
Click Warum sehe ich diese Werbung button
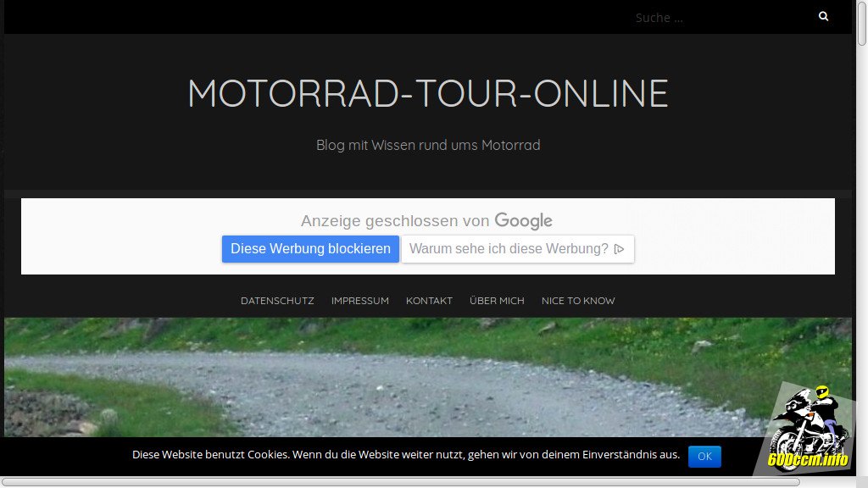point(518,249)
